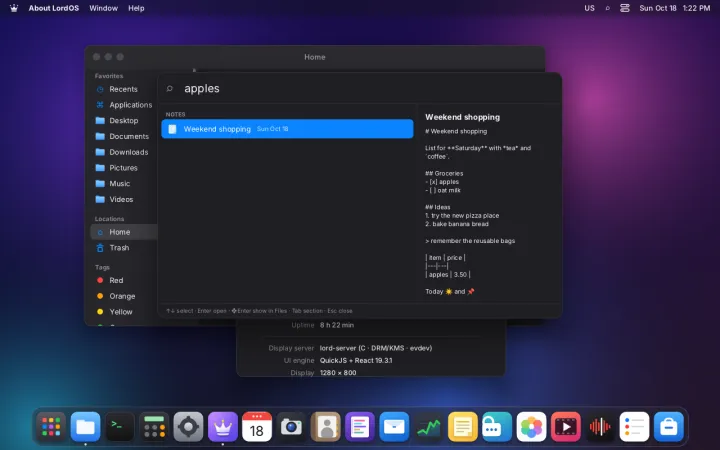This screenshot has width=720, height=450.
Task: Click the 'apples | 3.50' table row
Action: click(448, 275)
